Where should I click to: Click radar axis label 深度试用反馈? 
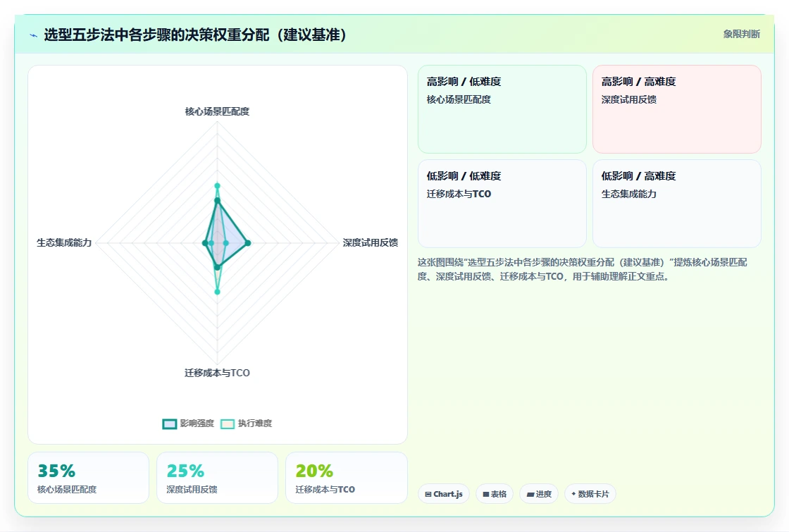click(x=371, y=242)
